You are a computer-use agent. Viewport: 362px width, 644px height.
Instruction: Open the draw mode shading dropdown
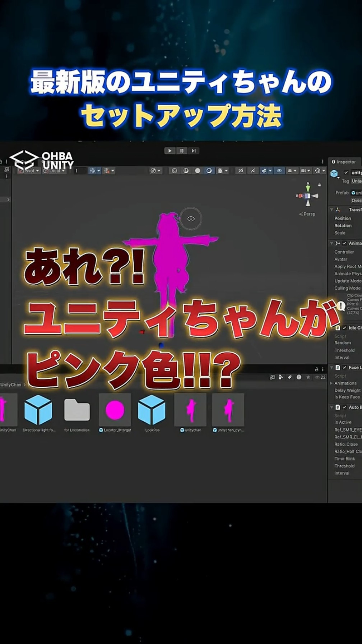click(x=156, y=171)
